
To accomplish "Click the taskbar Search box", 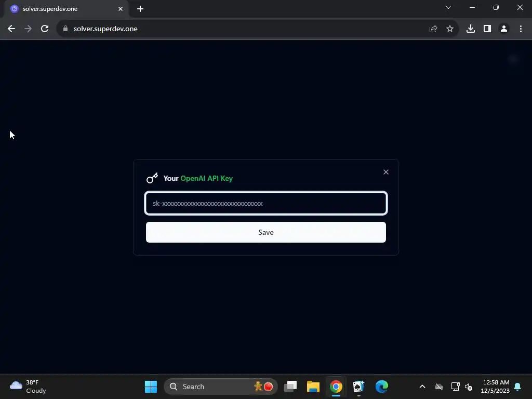I will tap(221, 387).
